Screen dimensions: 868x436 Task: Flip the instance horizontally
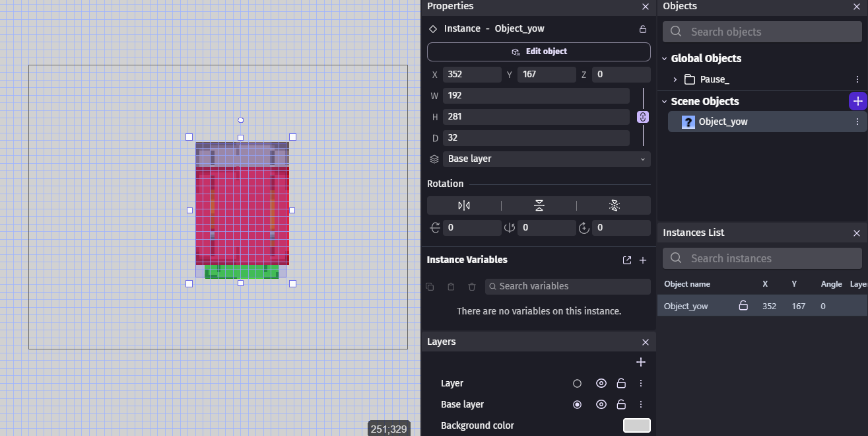coord(464,205)
